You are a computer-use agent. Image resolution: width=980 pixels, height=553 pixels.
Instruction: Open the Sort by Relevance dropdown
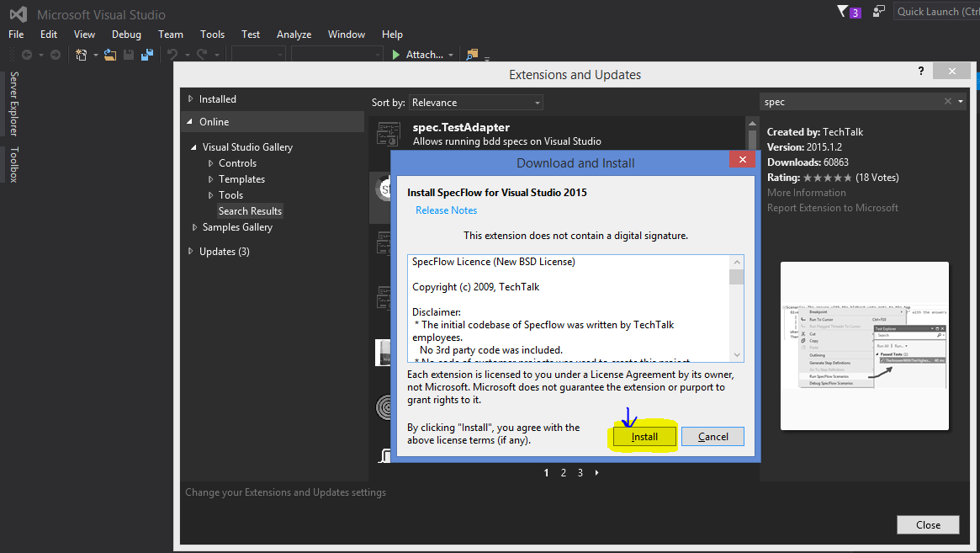[476, 102]
